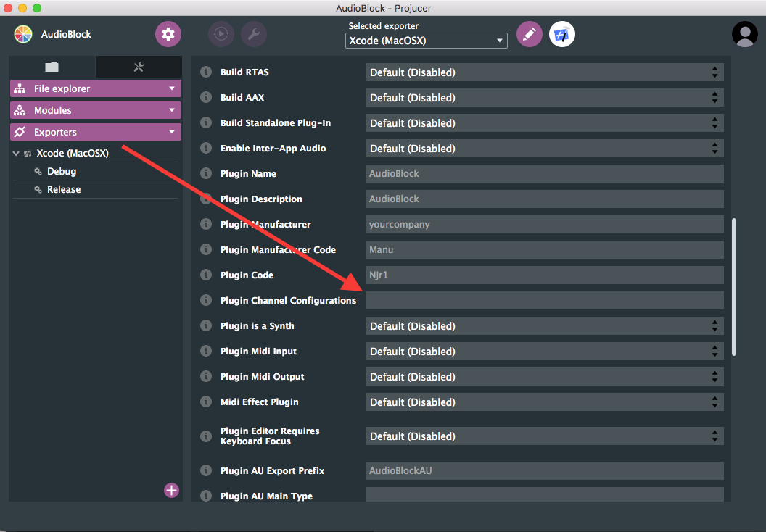
Task: Click the Plugin Channel Configurations field
Action: (544, 301)
